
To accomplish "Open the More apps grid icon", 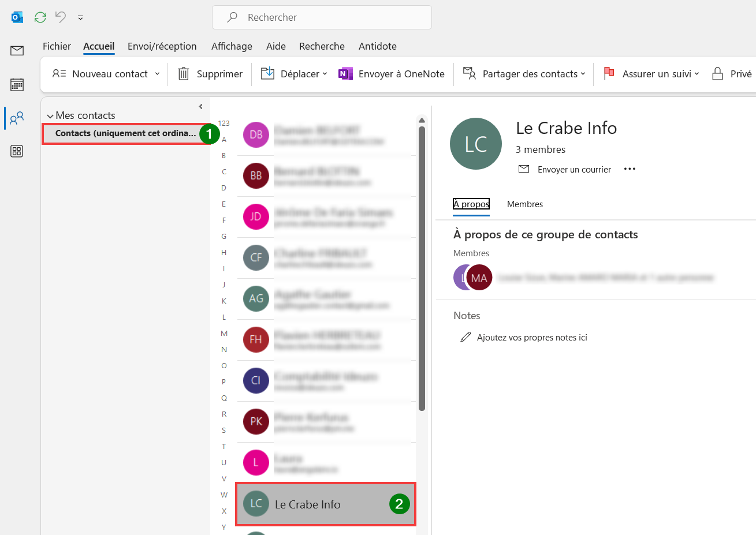I will (17, 151).
